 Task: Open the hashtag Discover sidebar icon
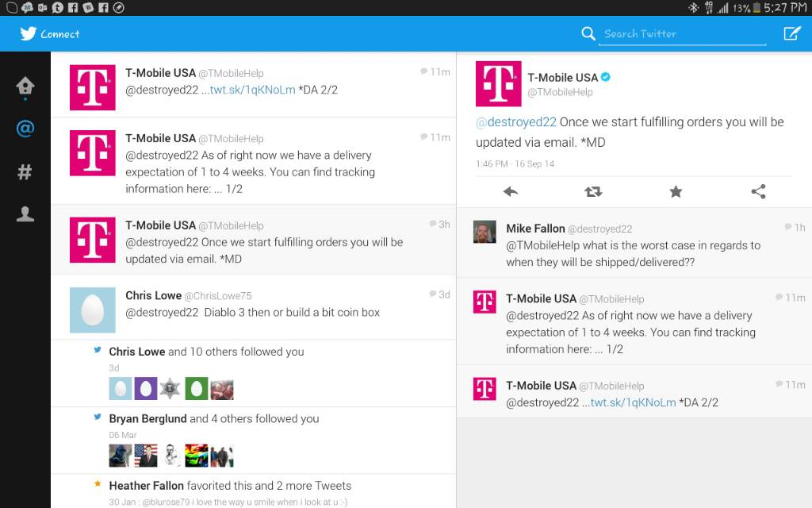pyautogui.click(x=25, y=171)
